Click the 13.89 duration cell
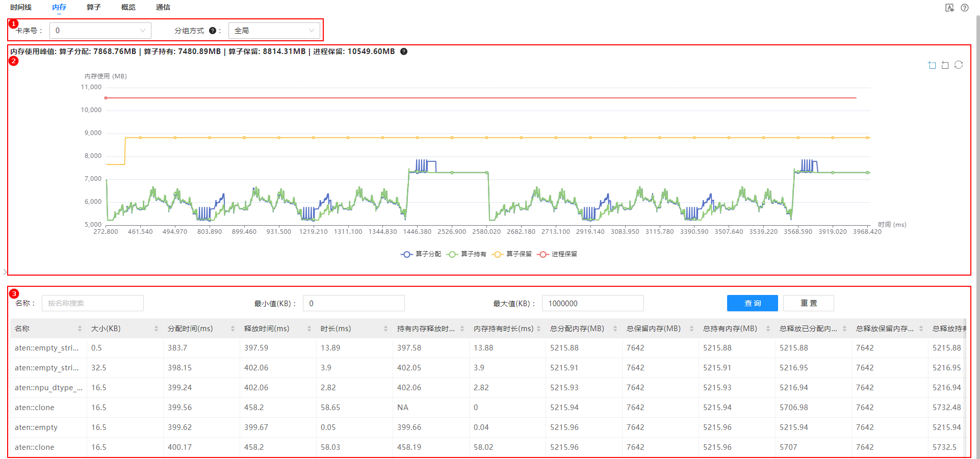Screen dimensions: 980x459 tap(330, 348)
